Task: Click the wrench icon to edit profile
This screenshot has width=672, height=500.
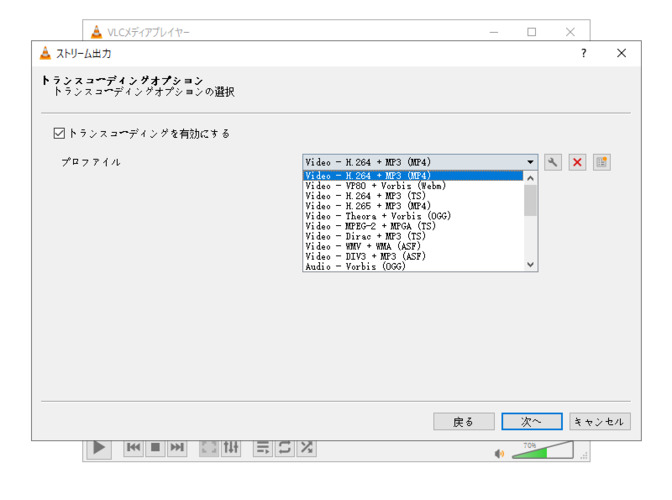Action: tap(553, 162)
